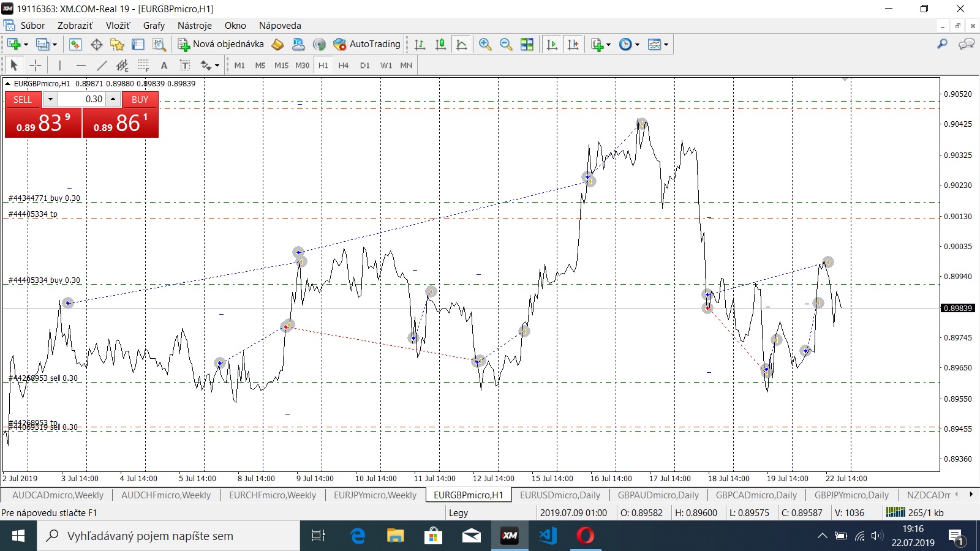Viewport: 980px width, 551px height.
Task: Click the 0.30 lot size field
Action: point(82,99)
